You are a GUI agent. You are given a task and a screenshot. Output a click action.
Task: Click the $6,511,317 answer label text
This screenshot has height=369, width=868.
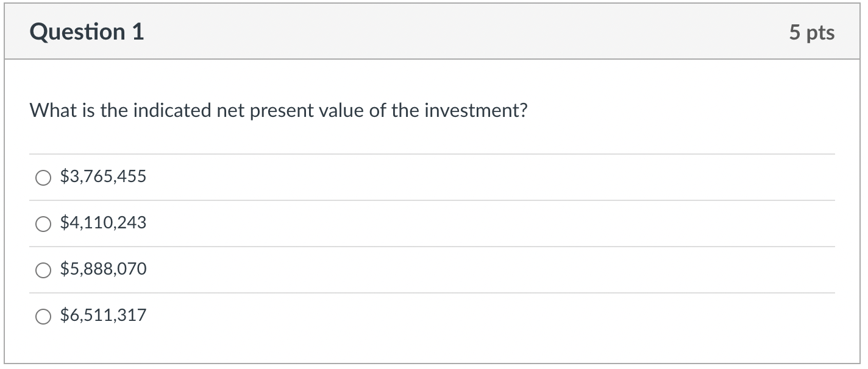click(102, 315)
